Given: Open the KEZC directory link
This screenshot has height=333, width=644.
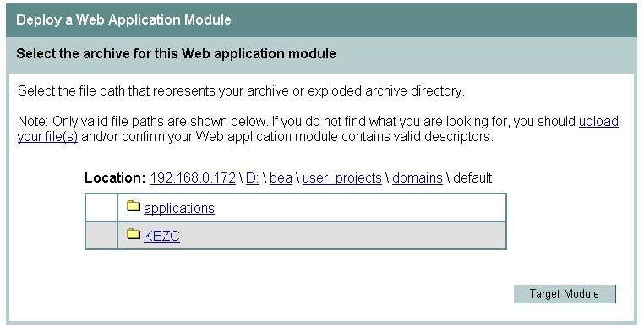Looking at the screenshot, I should pos(161,236).
